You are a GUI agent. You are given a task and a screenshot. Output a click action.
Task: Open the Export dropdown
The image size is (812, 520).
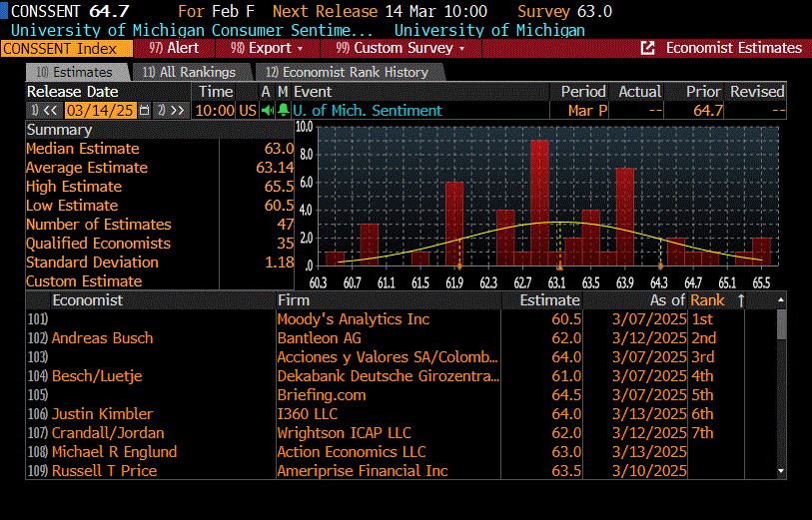click(268, 48)
